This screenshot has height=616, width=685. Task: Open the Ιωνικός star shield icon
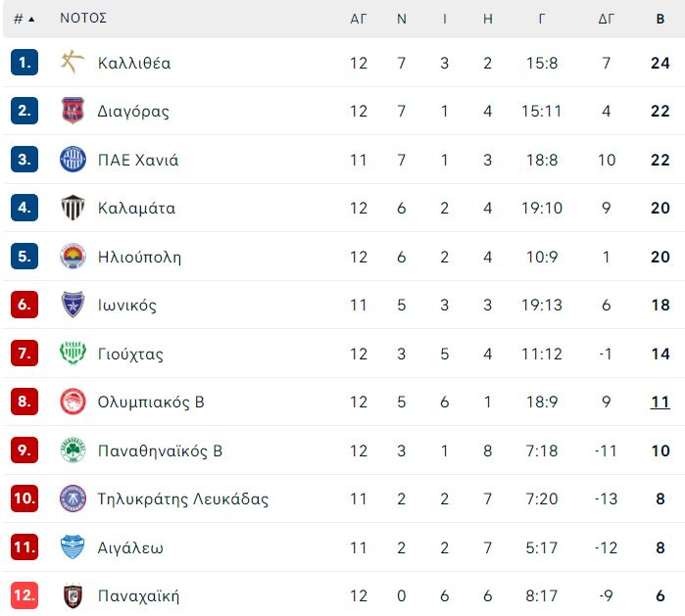pos(73,305)
